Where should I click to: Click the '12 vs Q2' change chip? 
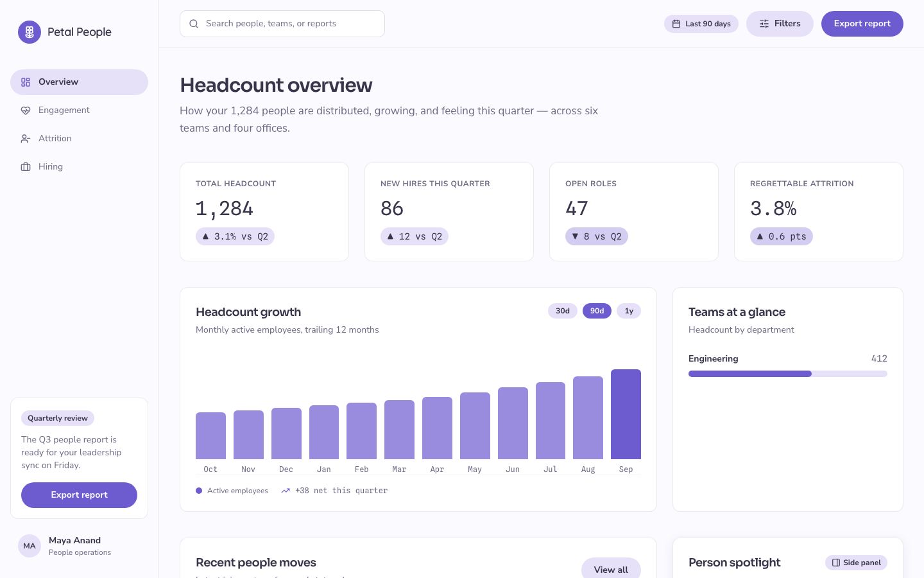415,236
